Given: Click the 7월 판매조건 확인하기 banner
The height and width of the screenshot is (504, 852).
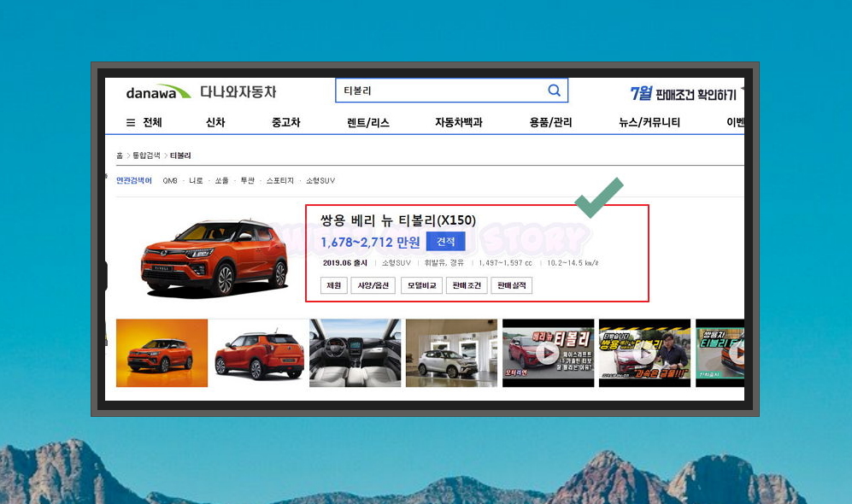Looking at the screenshot, I should pyautogui.click(x=684, y=93).
